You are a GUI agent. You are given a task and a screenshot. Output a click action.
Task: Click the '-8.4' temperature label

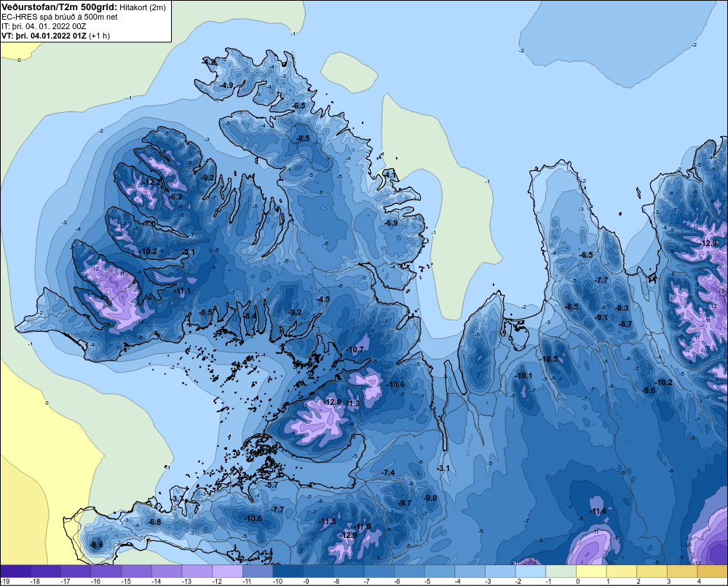250,316
